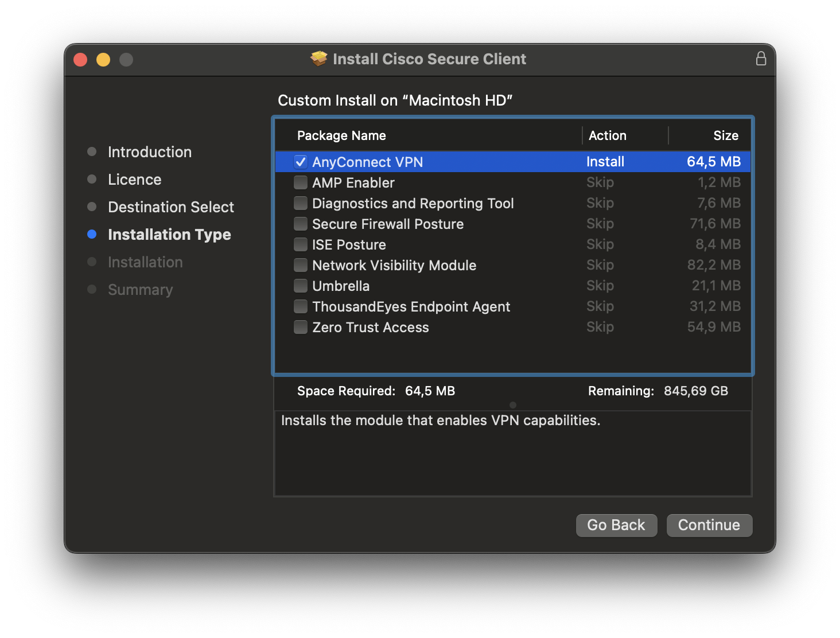Uncheck the AnyConnect VPN checkbox

(301, 162)
